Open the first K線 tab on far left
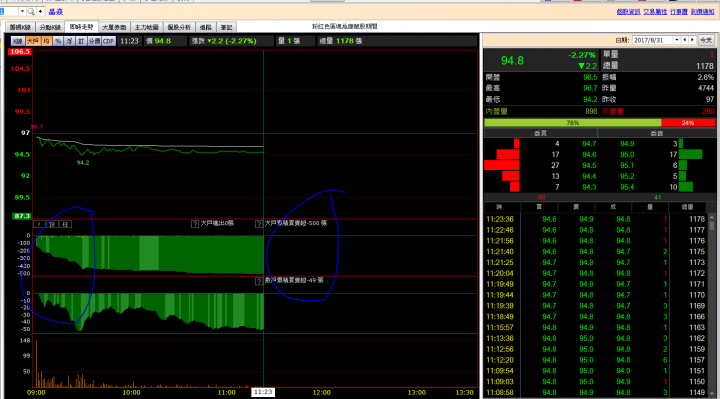This screenshot has height=399, width=720. pyautogui.click(x=19, y=28)
